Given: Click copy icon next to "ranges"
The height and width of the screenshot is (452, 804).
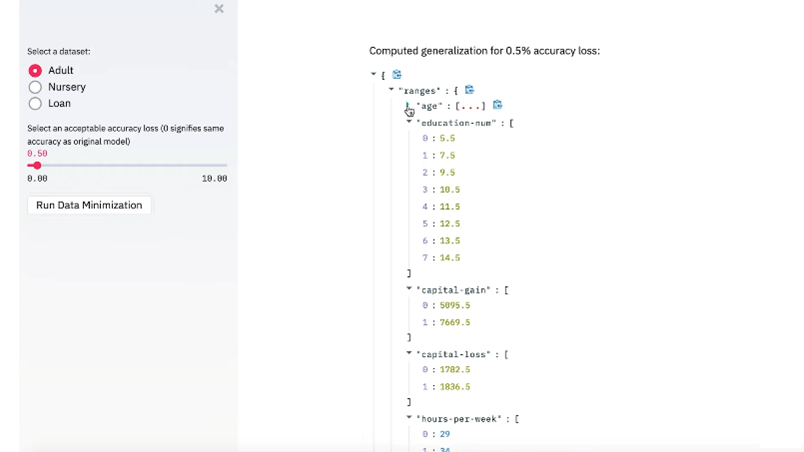Looking at the screenshot, I should pyautogui.click(x=469, y=90).
